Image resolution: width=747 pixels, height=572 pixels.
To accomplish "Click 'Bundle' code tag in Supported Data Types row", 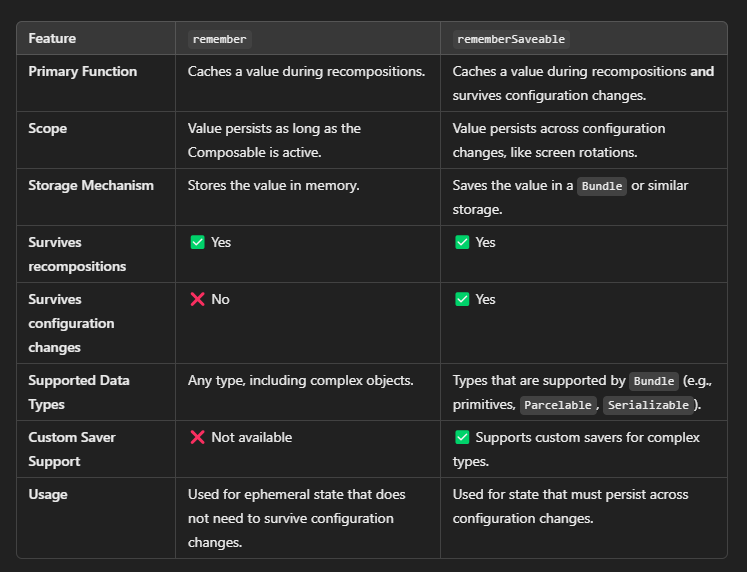I will click(654, 381).
